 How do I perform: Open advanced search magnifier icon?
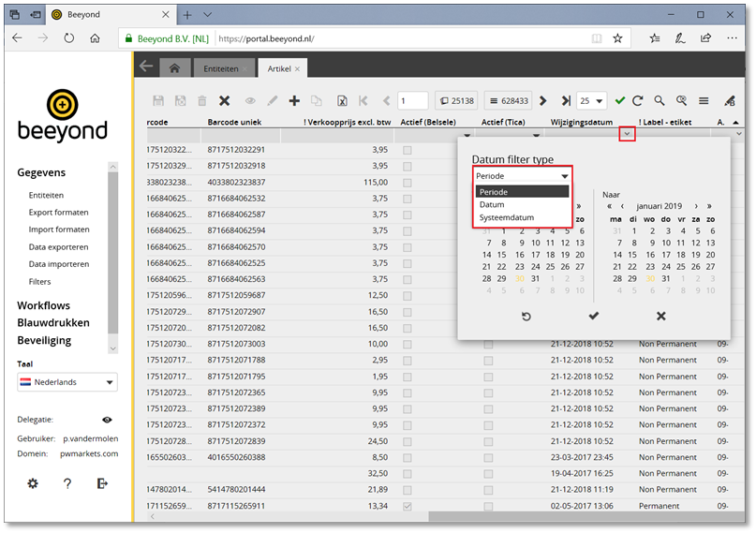point(681,100)
